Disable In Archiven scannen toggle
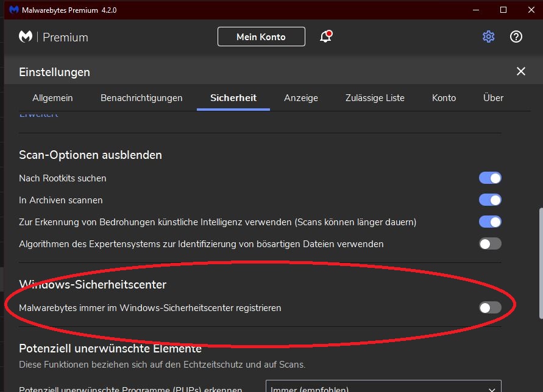Image resolution: width=543 pixels, height=392 pixels. (490, 200)
